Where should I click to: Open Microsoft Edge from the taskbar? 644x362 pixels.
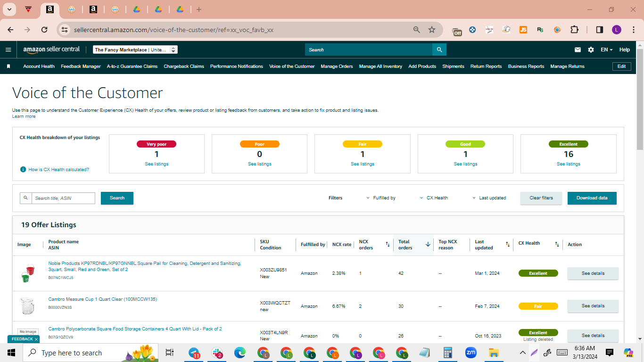click(240, 353)
